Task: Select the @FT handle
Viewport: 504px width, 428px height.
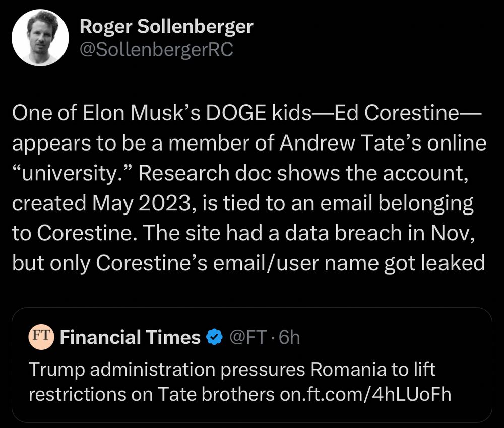Action: tap(247, 337)
